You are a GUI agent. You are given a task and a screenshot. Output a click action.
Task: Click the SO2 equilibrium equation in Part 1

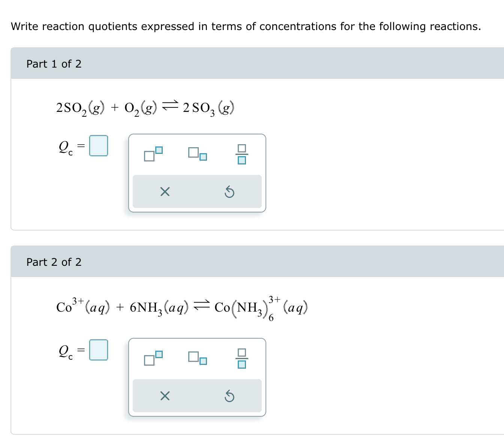(144, 107)
